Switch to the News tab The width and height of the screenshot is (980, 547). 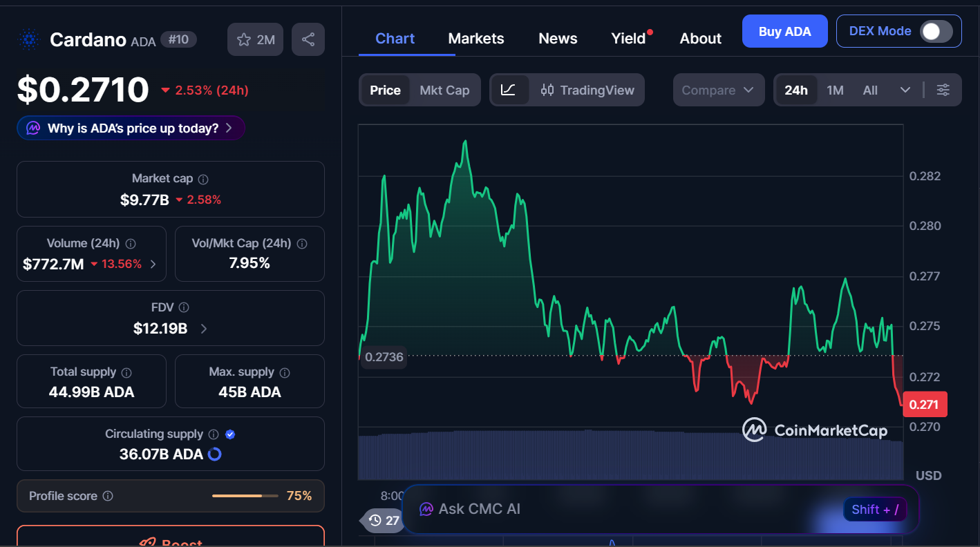[558, 39]
